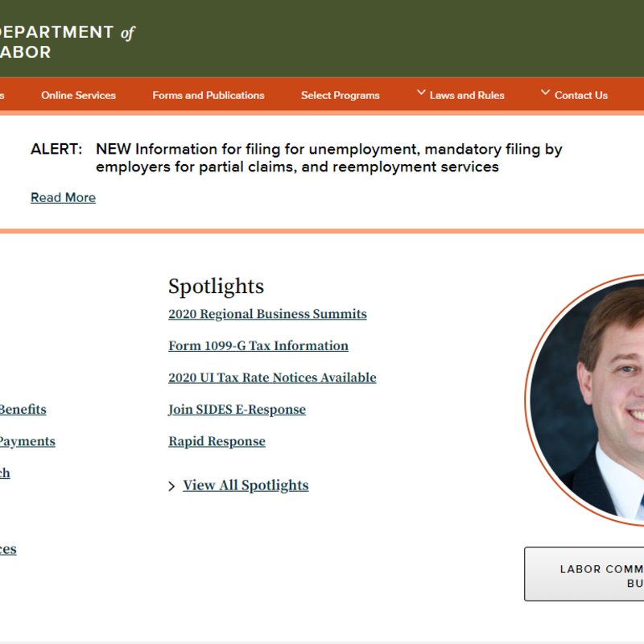
Task: Click the Department of Labor header logo text
Action: point(66,42)
